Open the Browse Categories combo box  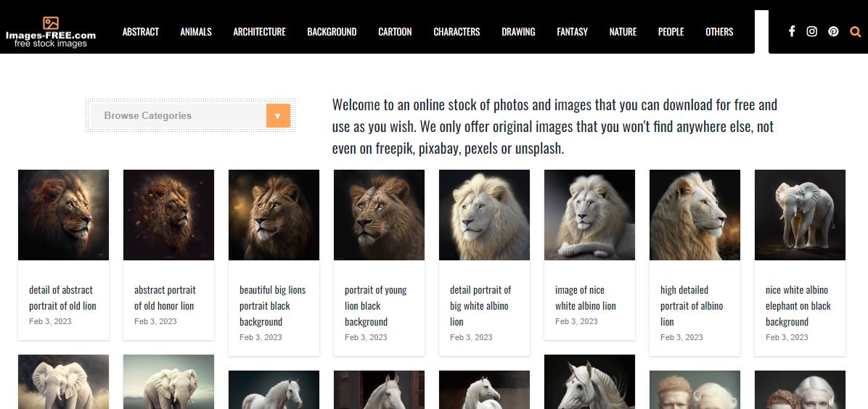(190, 116)
